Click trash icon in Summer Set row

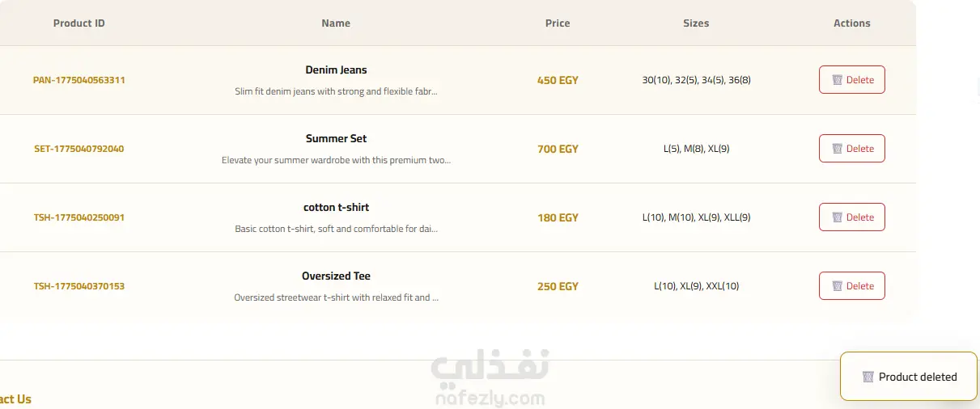(838, 149)
